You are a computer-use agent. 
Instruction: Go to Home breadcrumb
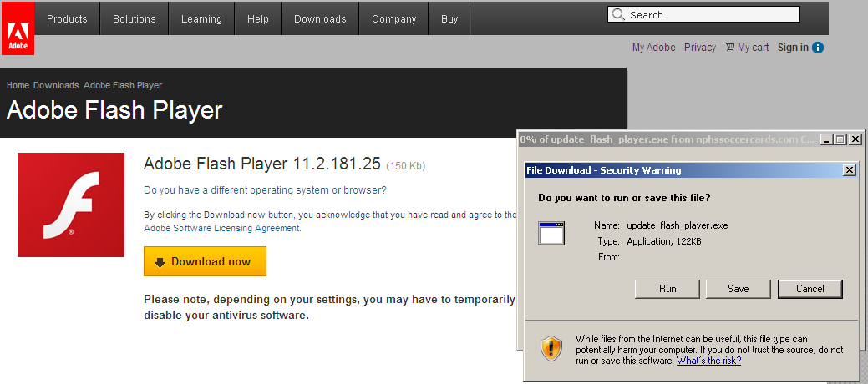pyautogui.click(x=18, y=85)
